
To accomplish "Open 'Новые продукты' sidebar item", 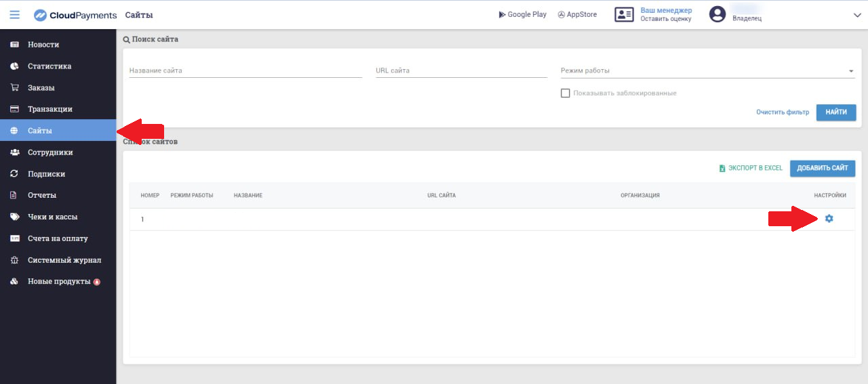I will click(58, 282).
